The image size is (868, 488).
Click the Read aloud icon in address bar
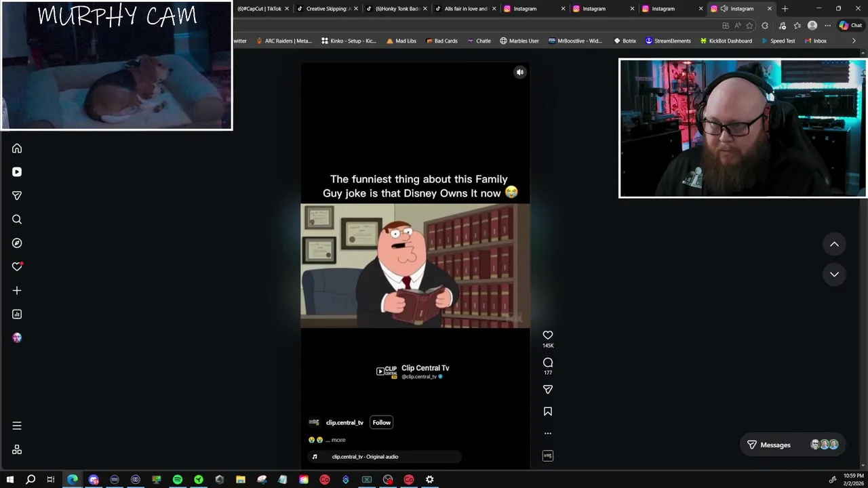click(x=737, y=26)
